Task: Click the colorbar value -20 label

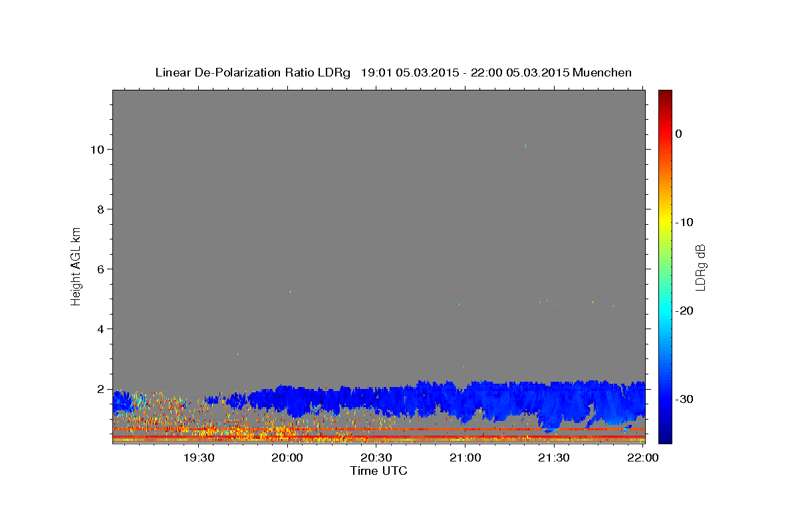Action: coord(684,311)
